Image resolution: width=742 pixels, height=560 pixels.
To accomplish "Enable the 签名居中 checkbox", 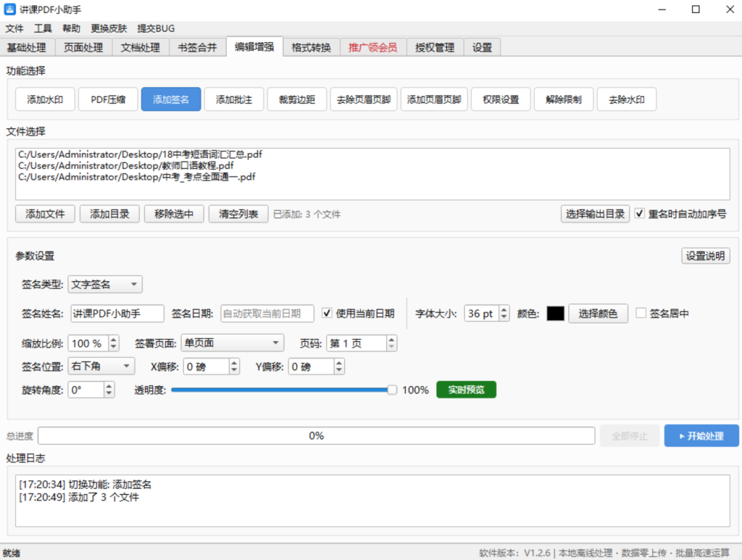I will point(641,313).
